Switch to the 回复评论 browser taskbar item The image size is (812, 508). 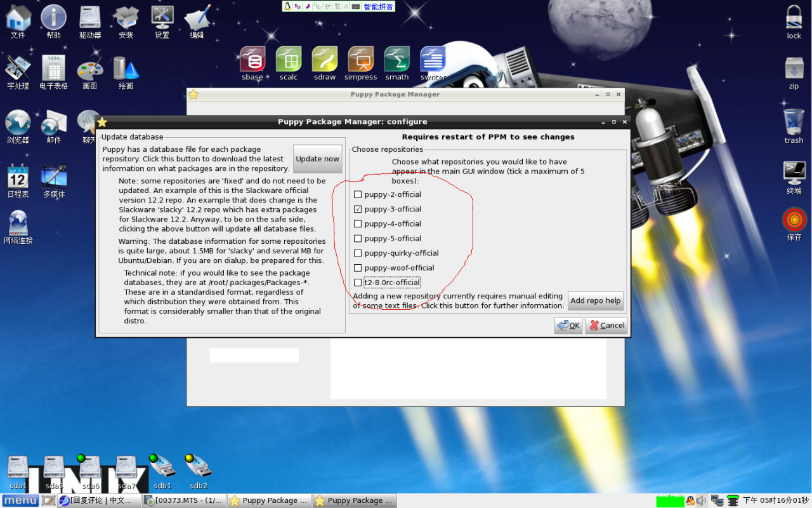click(98, 500)
